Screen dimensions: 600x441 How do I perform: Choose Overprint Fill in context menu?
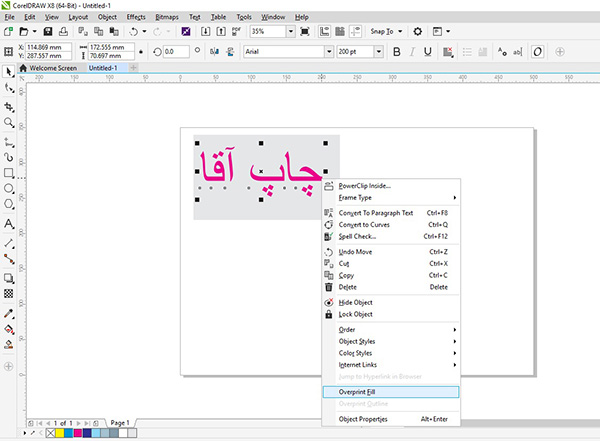391,392
